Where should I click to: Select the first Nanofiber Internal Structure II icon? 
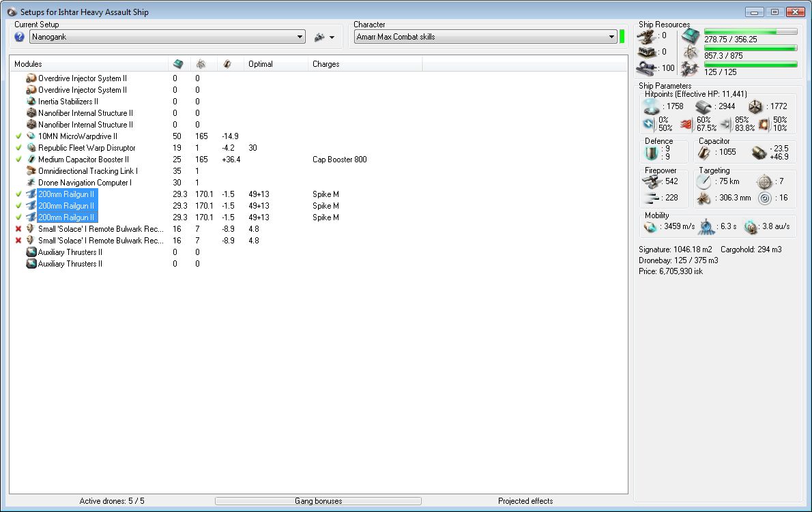tap(31, 112)
